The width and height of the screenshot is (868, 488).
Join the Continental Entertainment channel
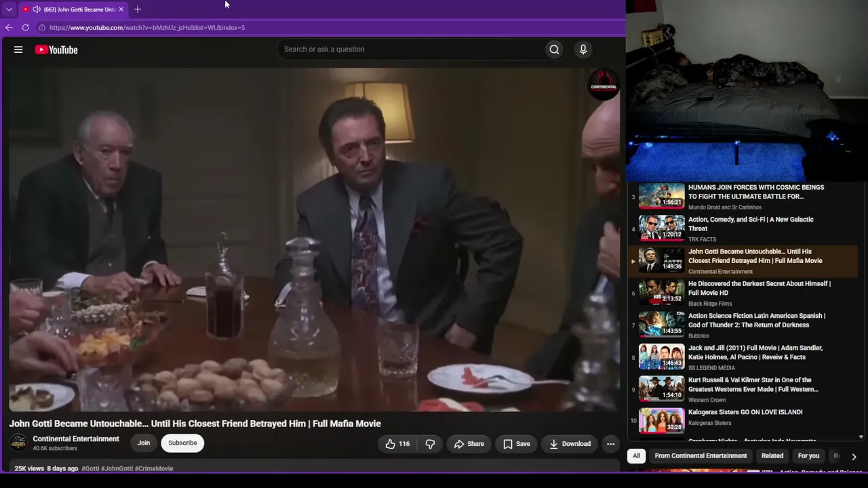pyautogui.click(x=144, y=443)
